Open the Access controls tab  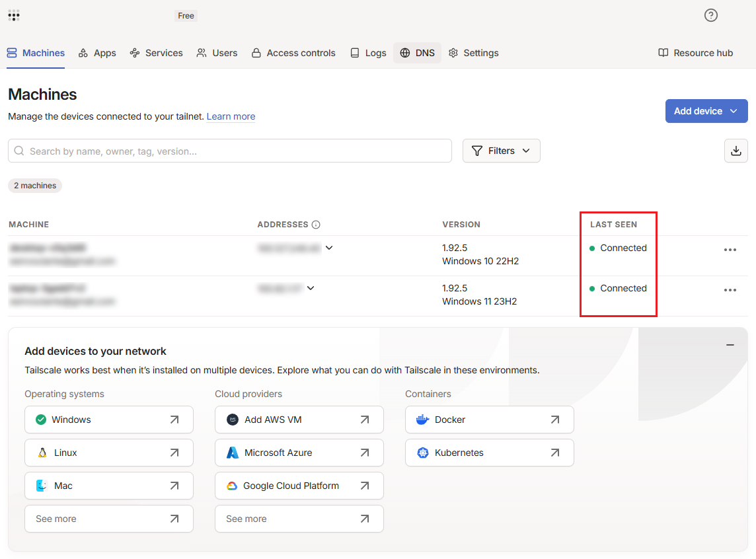(293, 53)
